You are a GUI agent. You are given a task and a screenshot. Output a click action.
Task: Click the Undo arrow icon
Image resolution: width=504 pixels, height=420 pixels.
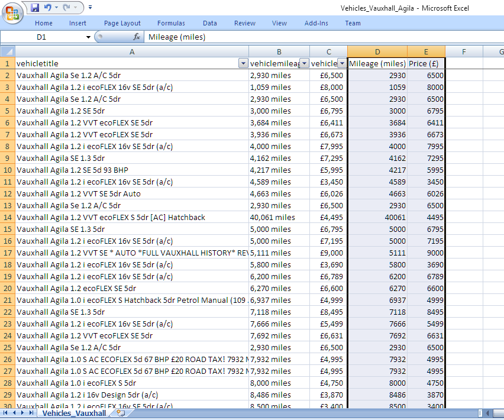[x=48, y=8]
